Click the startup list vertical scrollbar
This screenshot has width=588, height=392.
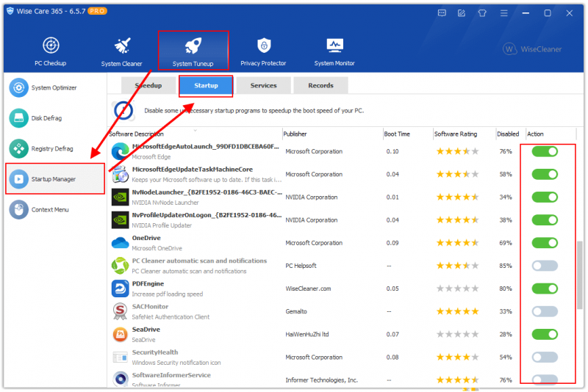tap(580, 275)
